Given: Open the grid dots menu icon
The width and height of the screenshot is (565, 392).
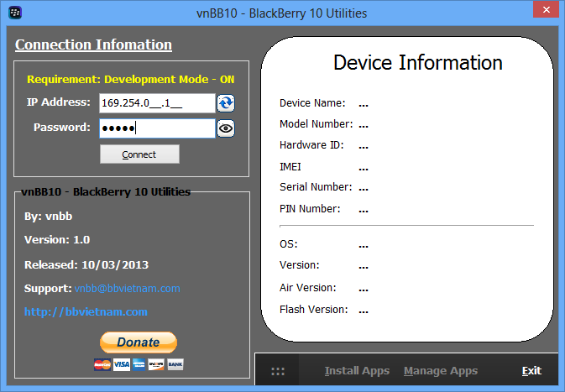Looking at the screenshot, I should pos(277,371).
